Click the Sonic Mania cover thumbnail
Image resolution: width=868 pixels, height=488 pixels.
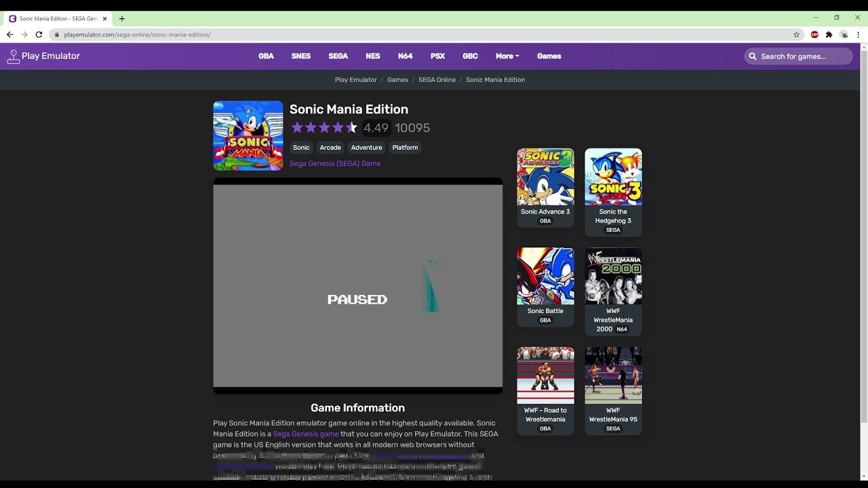248,136
